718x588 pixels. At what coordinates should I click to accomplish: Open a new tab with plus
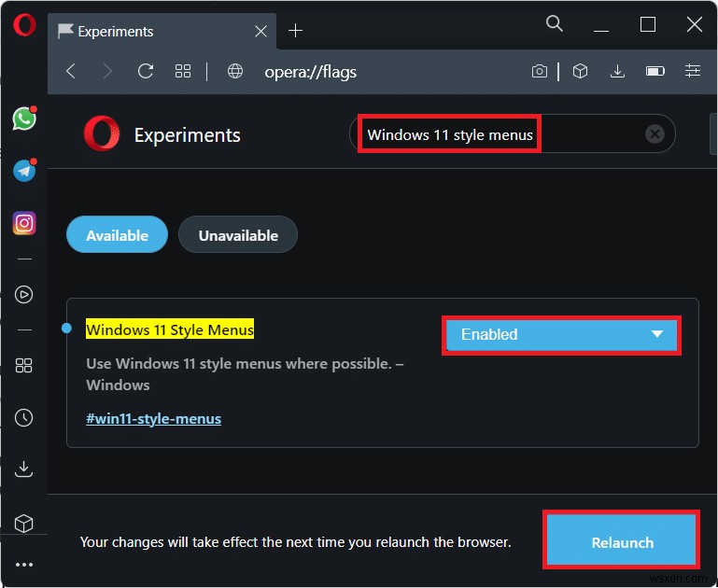[295, 31]
